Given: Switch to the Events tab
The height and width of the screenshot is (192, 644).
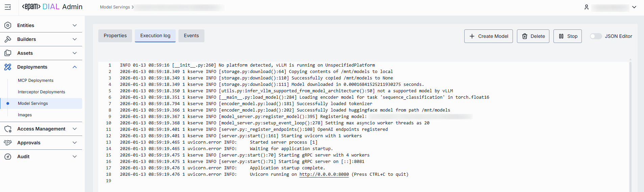Looking at the screenshot, I should tap(191, 36).
